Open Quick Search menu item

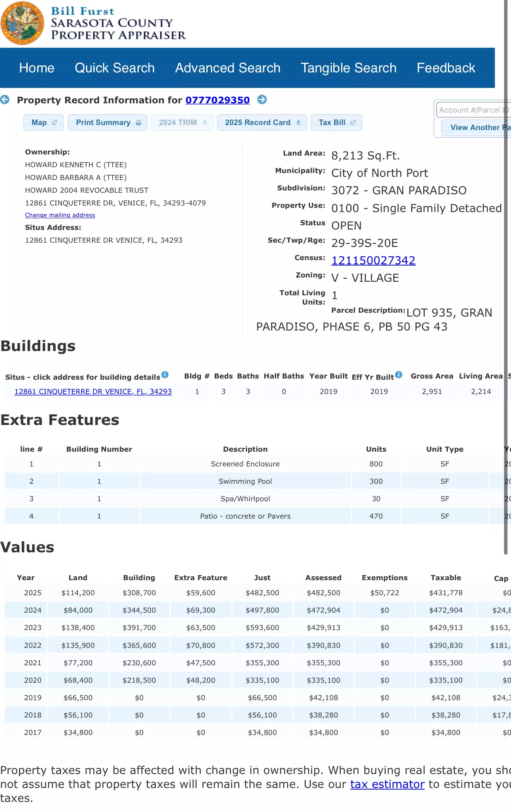(115, 68)
